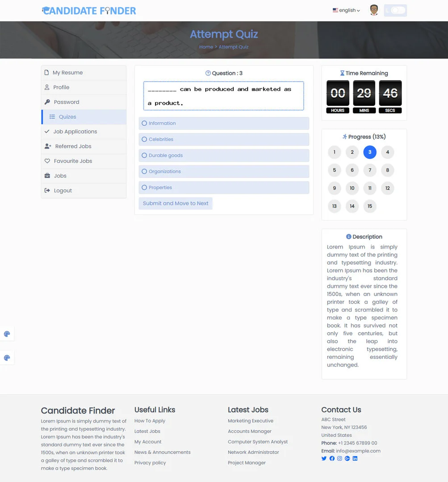
Task: Click the question text box
Action: click(224, 96)
